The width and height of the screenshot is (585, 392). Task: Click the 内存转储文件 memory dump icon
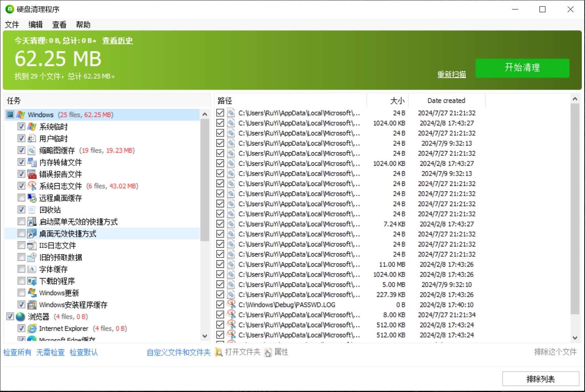pyautogui.click(x=32, y=162)
